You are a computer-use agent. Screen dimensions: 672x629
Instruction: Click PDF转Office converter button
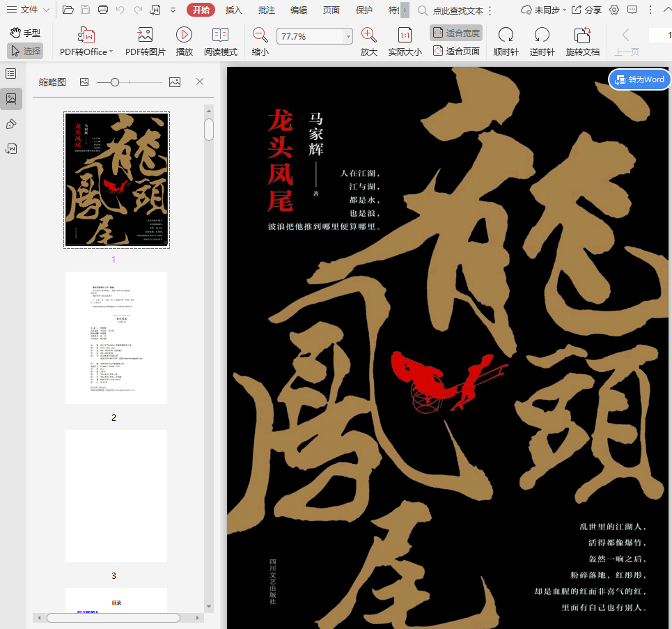point(86,41)
